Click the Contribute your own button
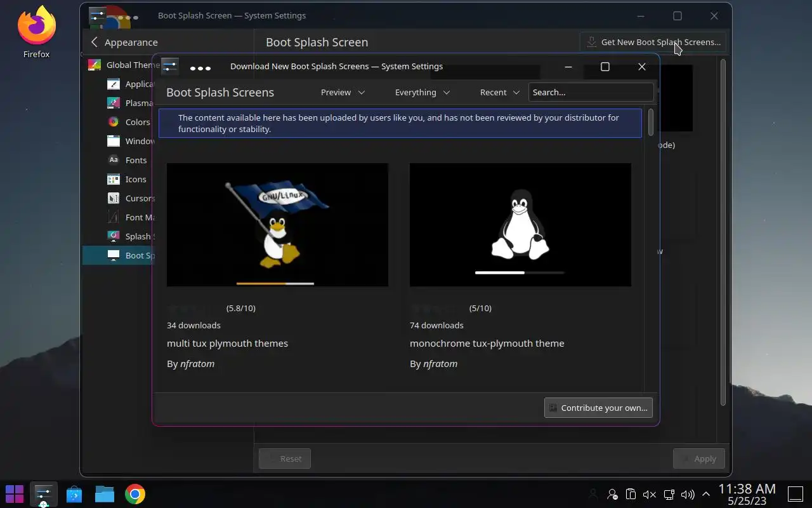Viewport: 812px width, 508px height. point(598,408)
